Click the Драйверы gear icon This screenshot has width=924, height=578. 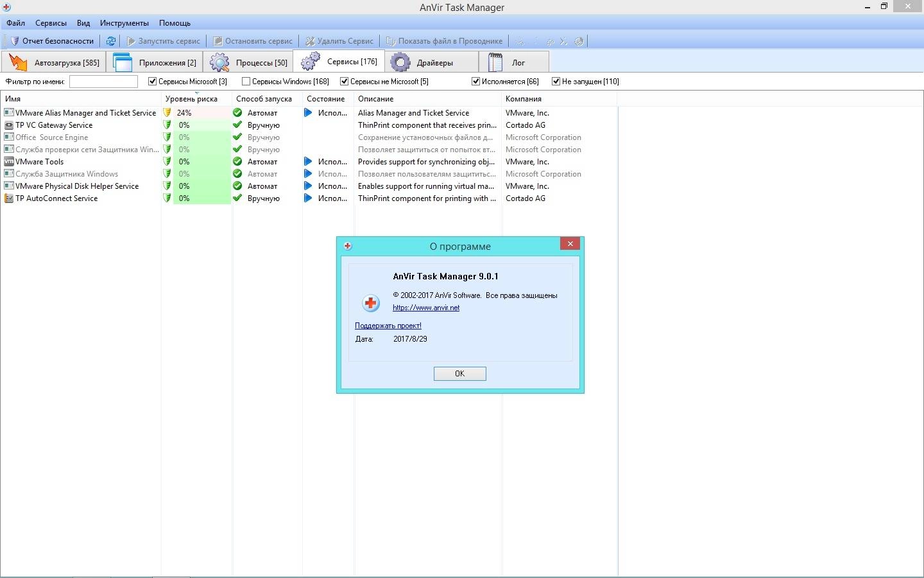(x=401, y=62)
